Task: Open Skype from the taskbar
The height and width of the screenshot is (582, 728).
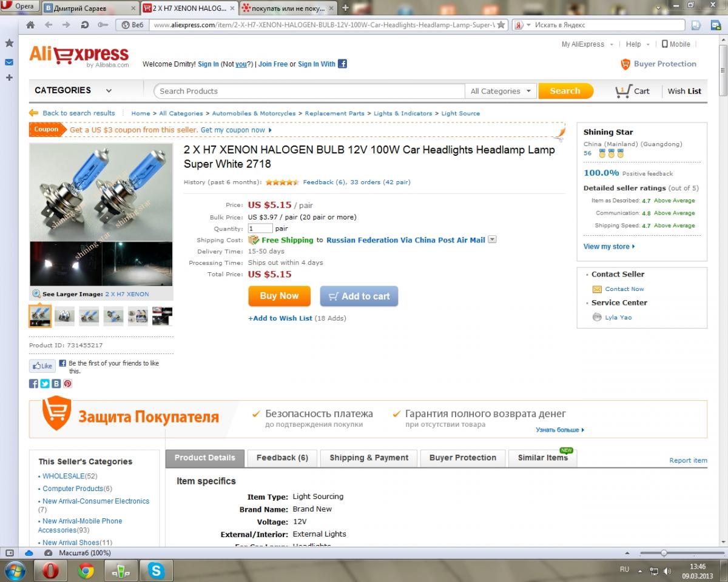Action: [157, 570]
